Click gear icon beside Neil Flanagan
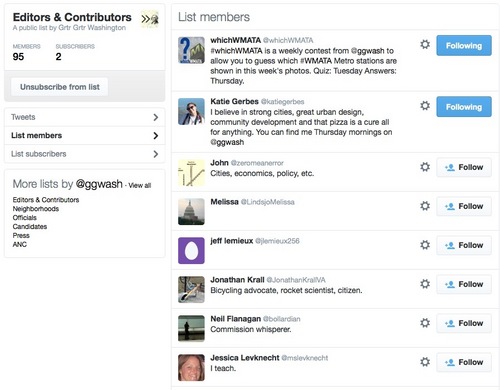This screenshot has height=390, width=500. tap(425, 323)
